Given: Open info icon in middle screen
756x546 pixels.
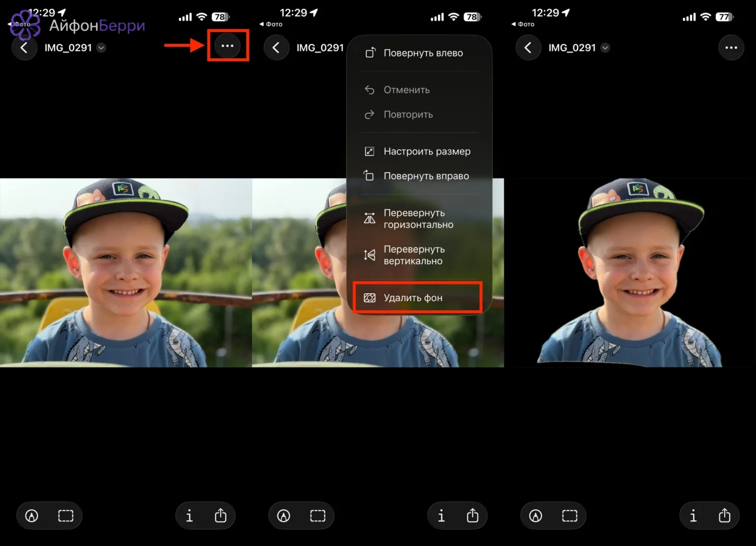Looking at the screenshot, I should [x=441, y=516].
